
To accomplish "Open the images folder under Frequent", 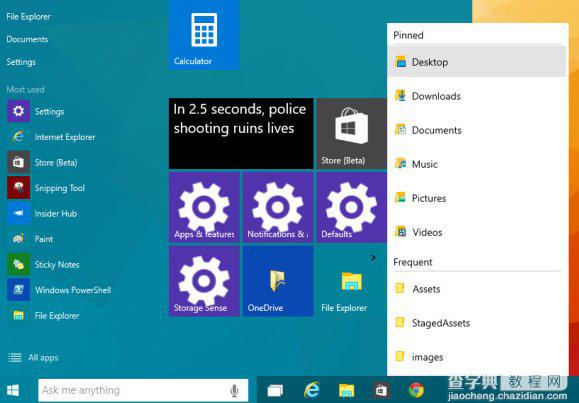I will tap(477, 357).
